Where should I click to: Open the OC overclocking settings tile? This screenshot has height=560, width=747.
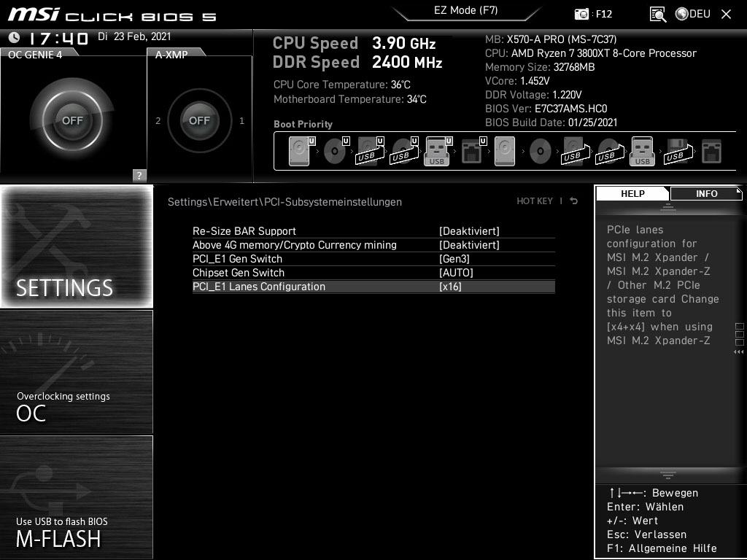pyautogui.click(x=77, y=372)
